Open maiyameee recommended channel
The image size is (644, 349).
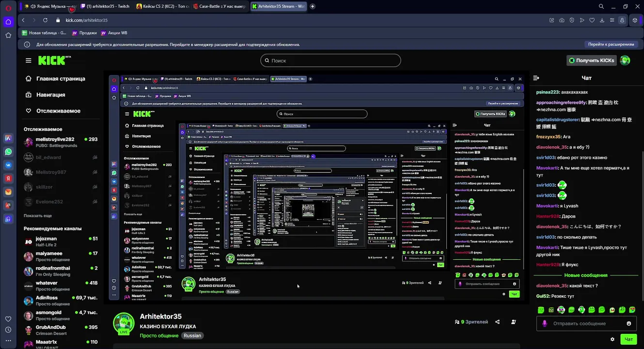[61, 256]
